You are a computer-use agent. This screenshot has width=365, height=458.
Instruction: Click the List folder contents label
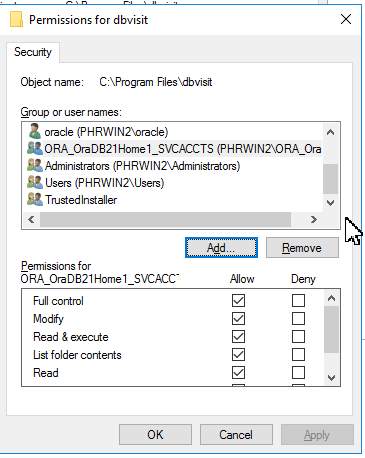pos(77,355)
